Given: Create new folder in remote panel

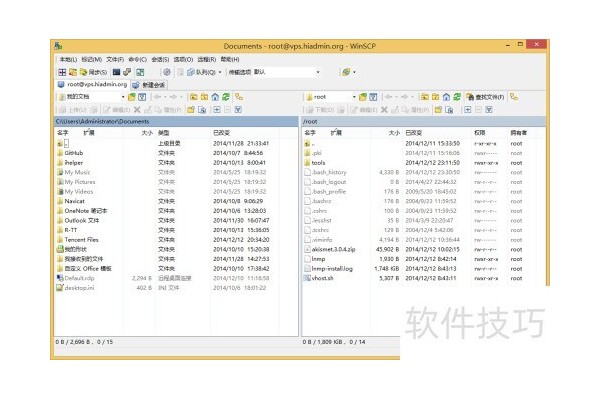Looking at the screenshot, I should tap(439, 110).
